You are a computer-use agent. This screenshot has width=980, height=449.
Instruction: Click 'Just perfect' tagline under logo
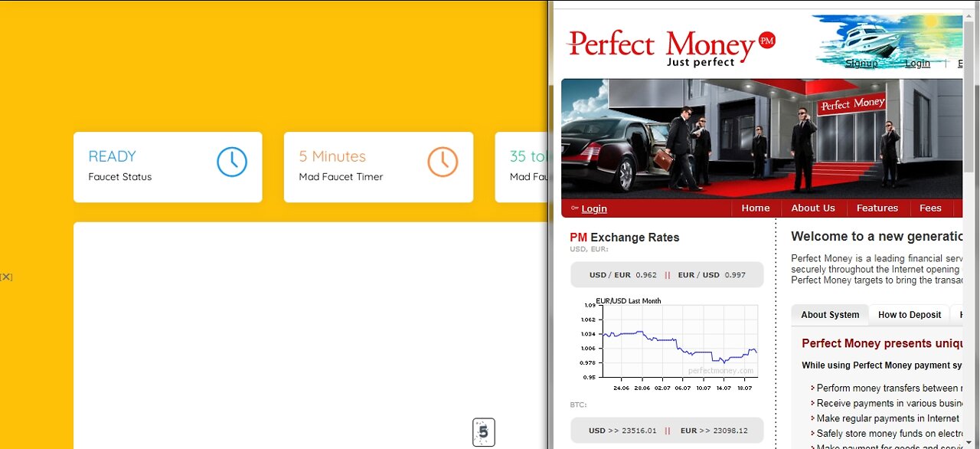pyautogui.click(x=701, y=62)
